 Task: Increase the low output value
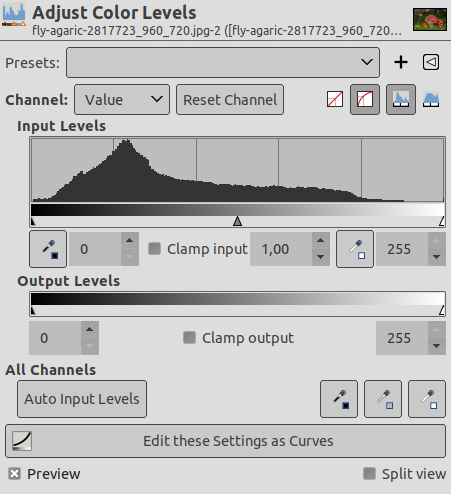pyautogui.click(x=90, y=329)
